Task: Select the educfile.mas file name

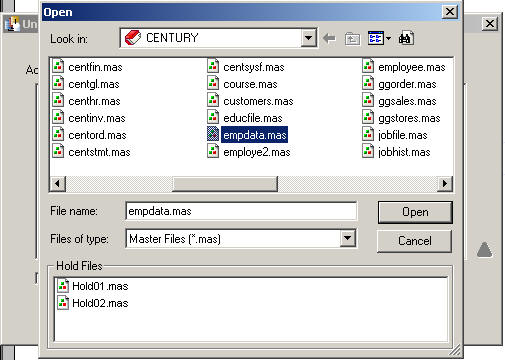Action: tap(253, 118)
